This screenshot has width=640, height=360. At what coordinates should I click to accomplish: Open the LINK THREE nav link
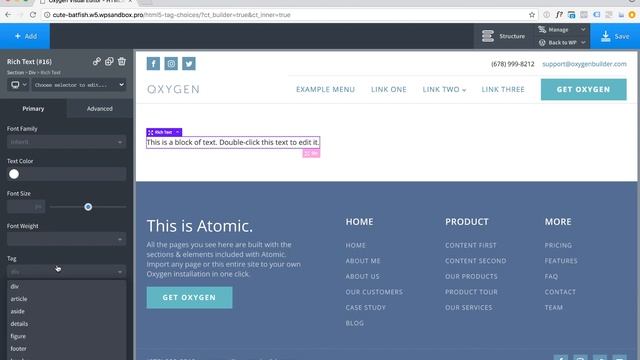[x=503, y=89]
